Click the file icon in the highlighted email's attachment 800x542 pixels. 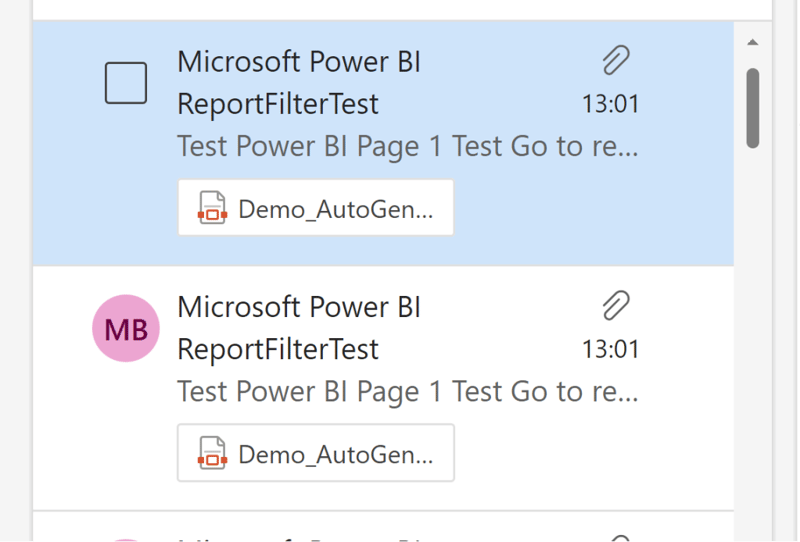click(x=212, y=208)
